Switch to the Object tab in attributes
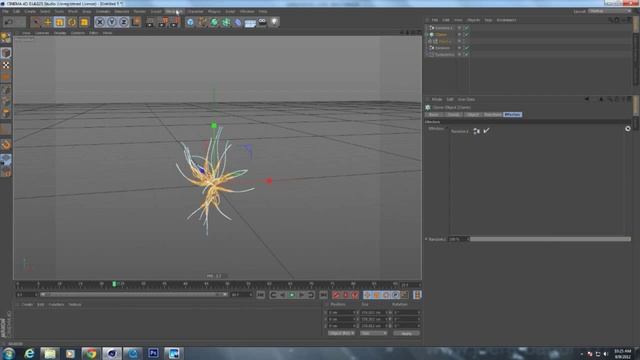This screenshot has width=640, height=360. (473, 115)
